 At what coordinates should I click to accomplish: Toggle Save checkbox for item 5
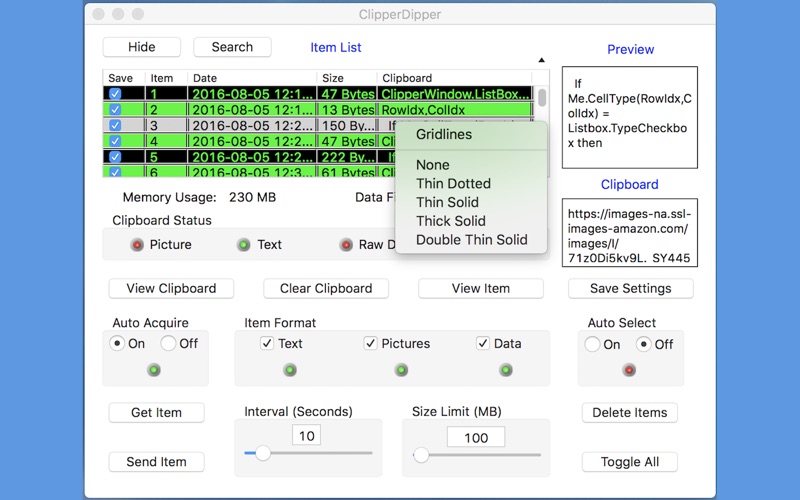(x=115, y=157)
